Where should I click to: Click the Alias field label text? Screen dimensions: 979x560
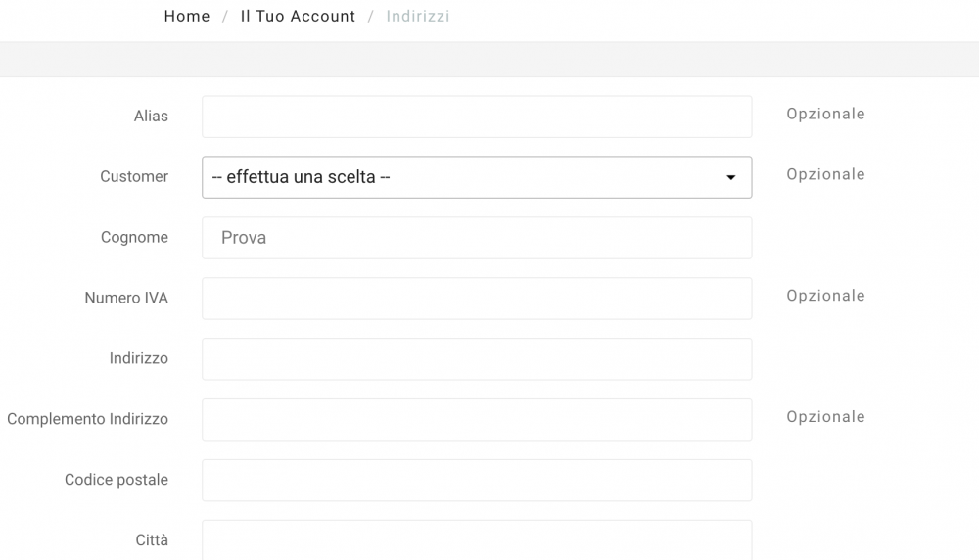pos(151,117)
